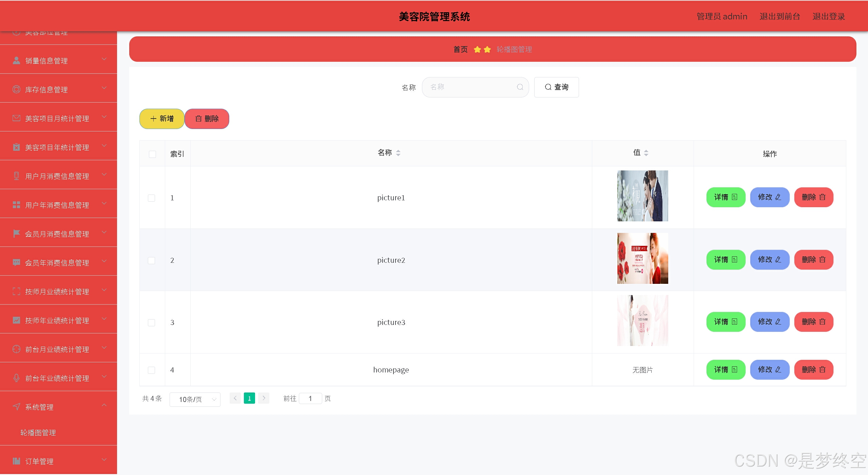Open the 10条/页 page size dropdown

click(195, 399)
